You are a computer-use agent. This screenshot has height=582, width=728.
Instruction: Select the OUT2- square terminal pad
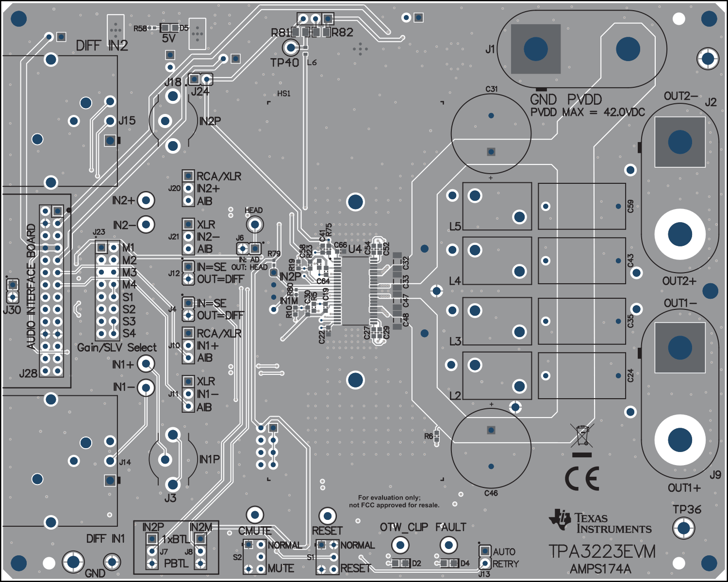point(680,142)
